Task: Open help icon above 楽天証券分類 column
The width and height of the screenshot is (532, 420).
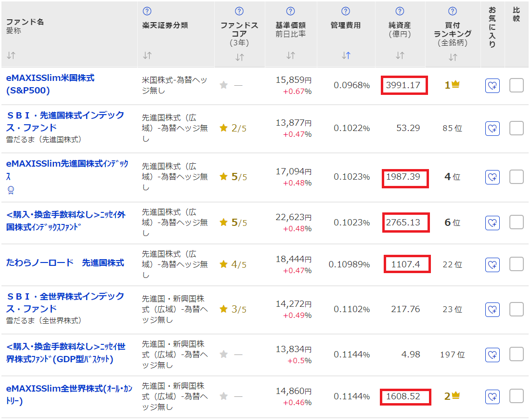Action: [x=147, y=11]
